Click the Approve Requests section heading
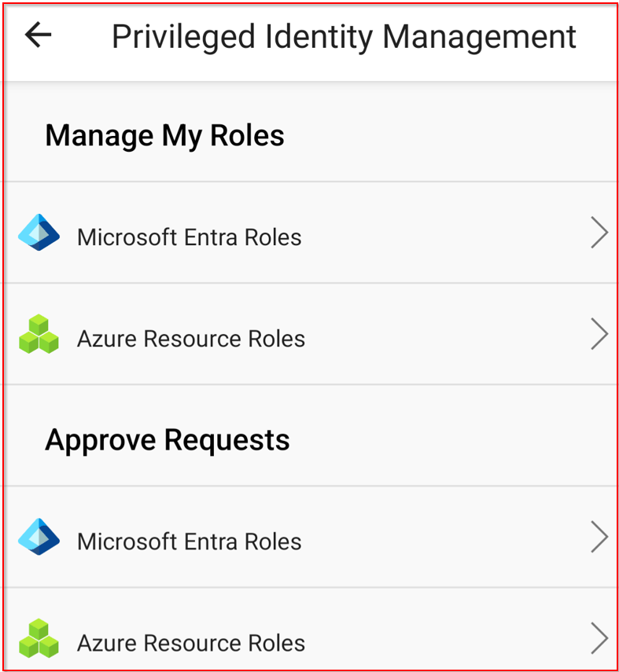 [167, 440]
